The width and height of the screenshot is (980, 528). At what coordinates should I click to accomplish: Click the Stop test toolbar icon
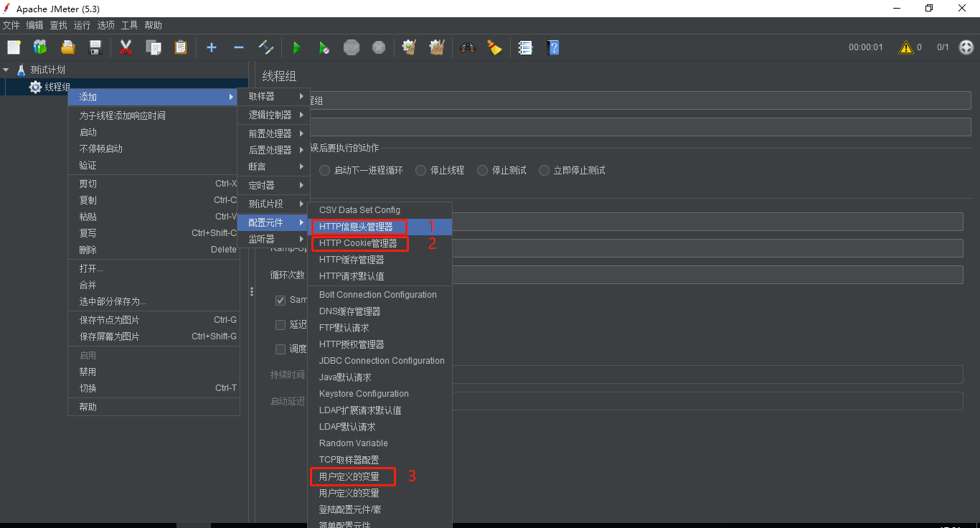[352, 47]
